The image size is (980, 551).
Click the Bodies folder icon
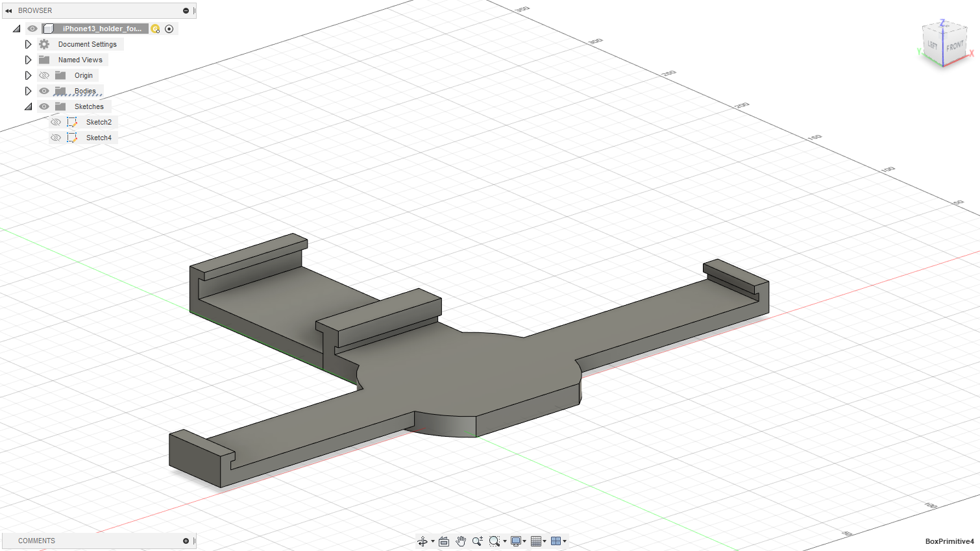pos(60,91)
